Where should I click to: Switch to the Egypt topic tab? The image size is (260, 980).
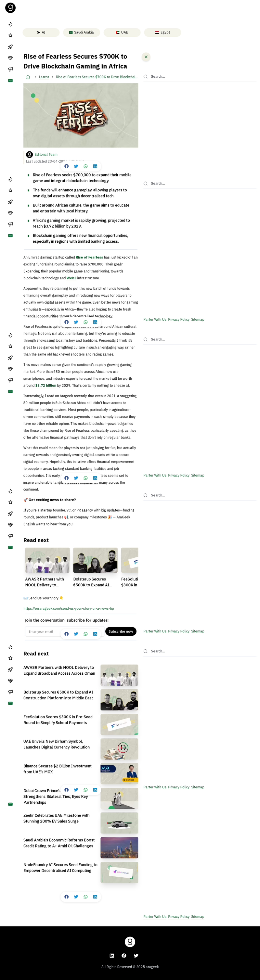click(x=162, y=32)
